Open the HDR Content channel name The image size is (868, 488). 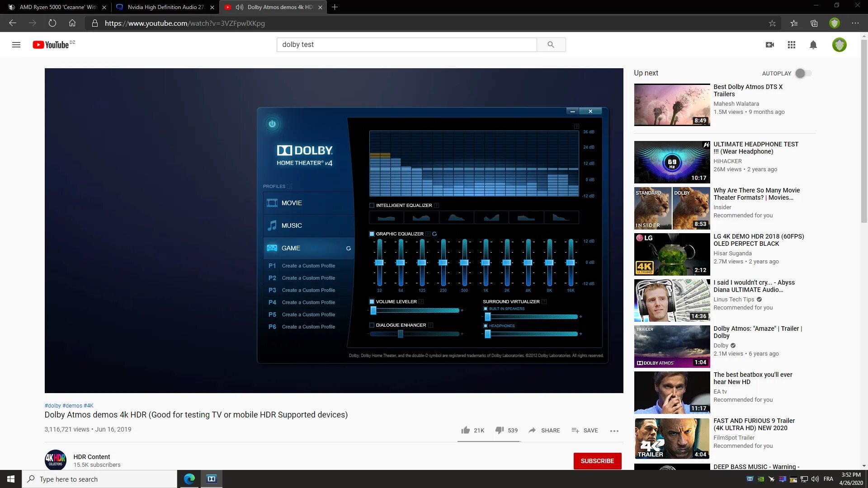click(x=92, y=457)
